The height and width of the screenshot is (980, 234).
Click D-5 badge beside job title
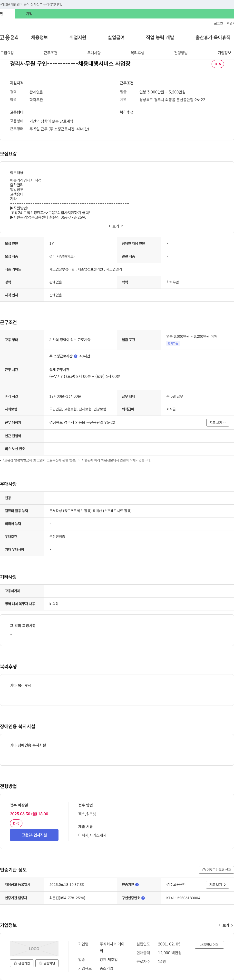click(218, 64)
